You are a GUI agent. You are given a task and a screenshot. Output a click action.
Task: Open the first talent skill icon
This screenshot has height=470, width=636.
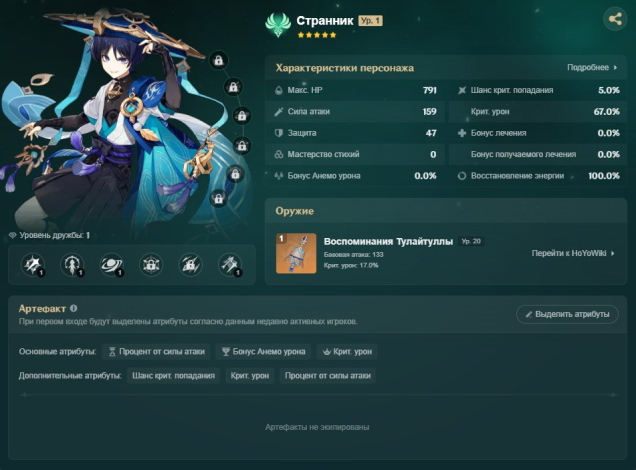pyautogui.click(x=32, y=264)
